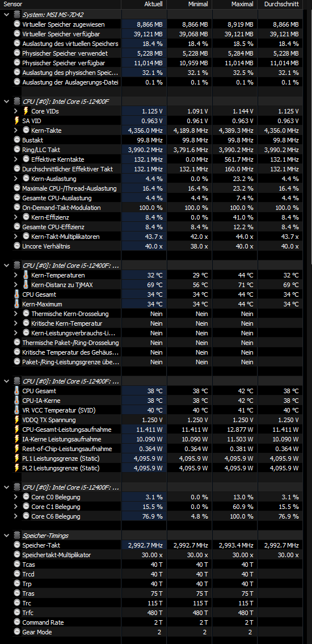The image size is (312, 644).
Task: Click the lightning icon of CPU-Gesamt-Leistungsaufnahme
Action: [x=17, y=429]
